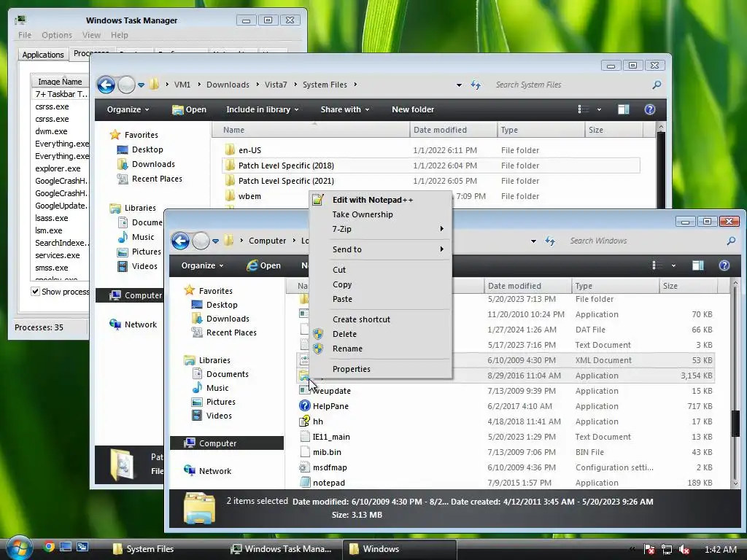Open address history dropdown in Windows folder window
Screen dimensions: 747x560
[533, 241]
